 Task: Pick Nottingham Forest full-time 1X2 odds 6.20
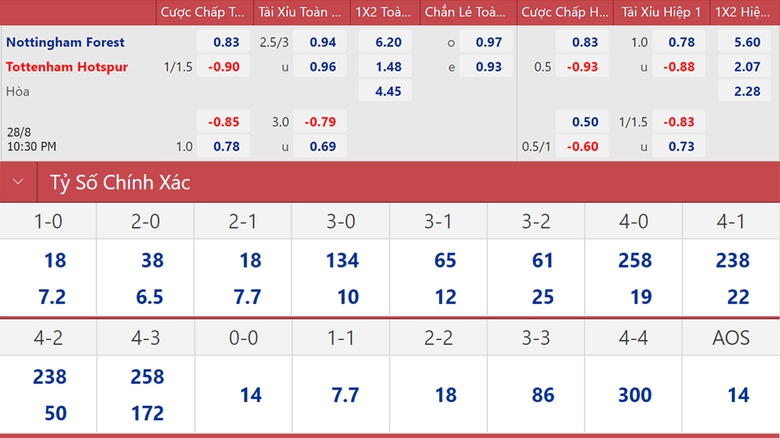388,42
